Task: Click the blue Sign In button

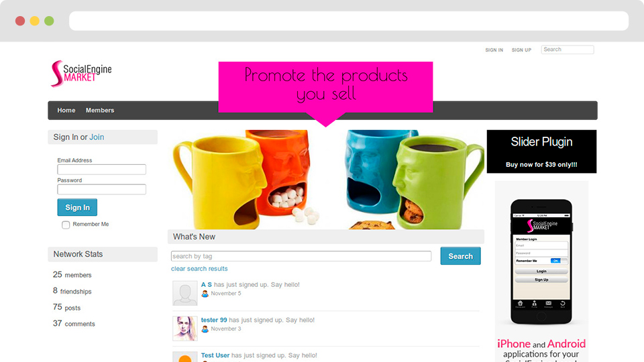Action: [x=77, y=207]
